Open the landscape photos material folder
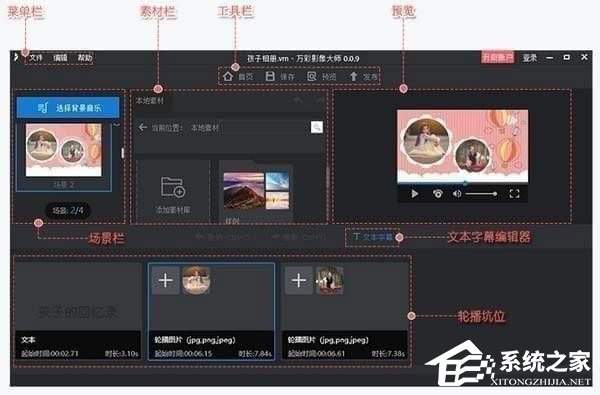Screen dimensions: 600x395 (256, 191)
